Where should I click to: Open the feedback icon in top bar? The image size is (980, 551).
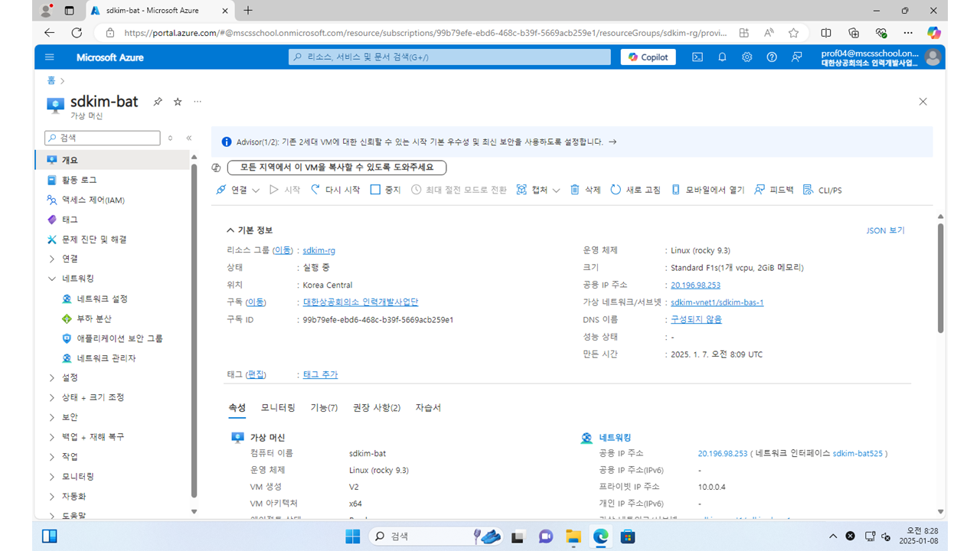coord(797,57)
